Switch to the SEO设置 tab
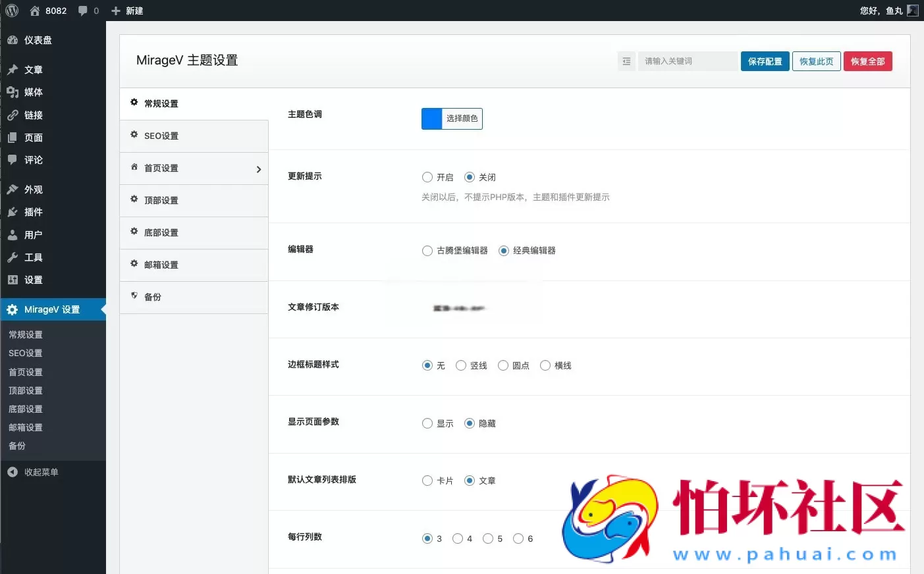The width and height of the screenshot is (924, 574). (161, 136)
